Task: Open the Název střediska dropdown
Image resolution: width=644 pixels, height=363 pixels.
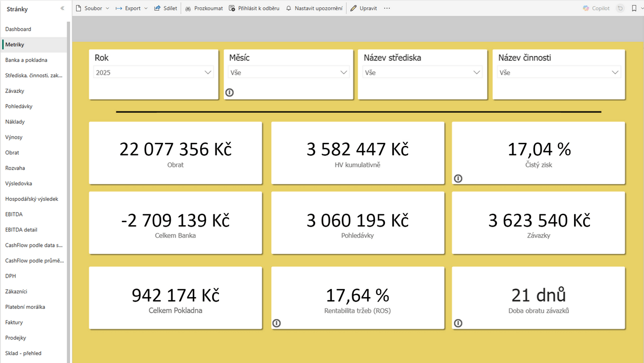Action: (423, 72)
